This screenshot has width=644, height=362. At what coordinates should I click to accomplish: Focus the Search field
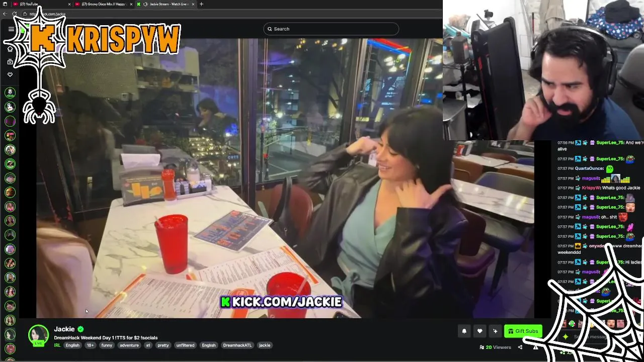point(331,29)
